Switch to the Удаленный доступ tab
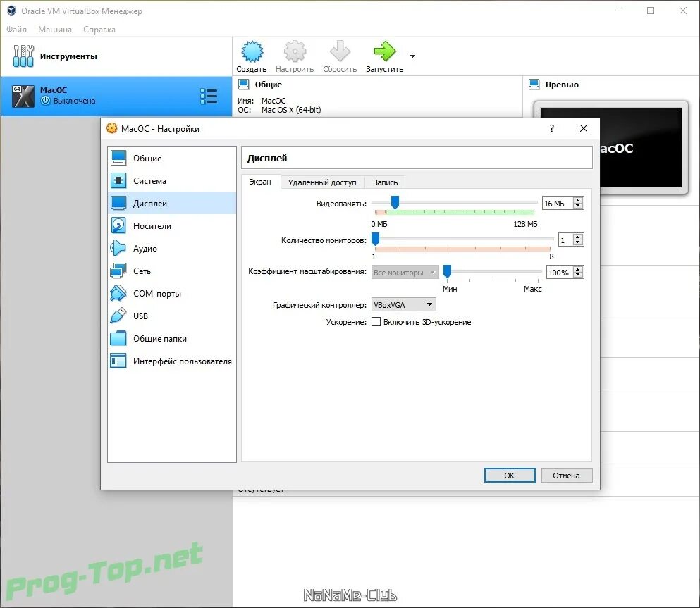The width and height of the screenshot is (700, 608). (x=322, y=182)
